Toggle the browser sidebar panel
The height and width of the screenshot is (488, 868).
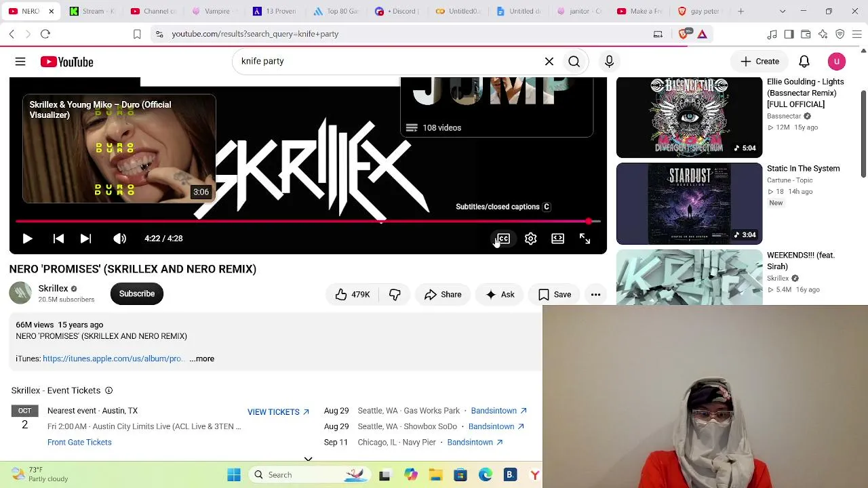[x=789, y=34]
